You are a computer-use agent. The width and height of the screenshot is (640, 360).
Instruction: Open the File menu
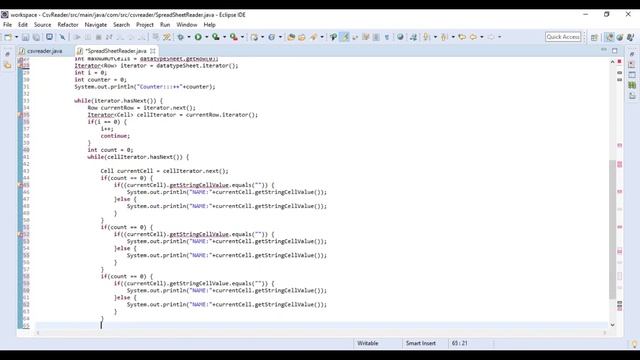click(7, 25)
